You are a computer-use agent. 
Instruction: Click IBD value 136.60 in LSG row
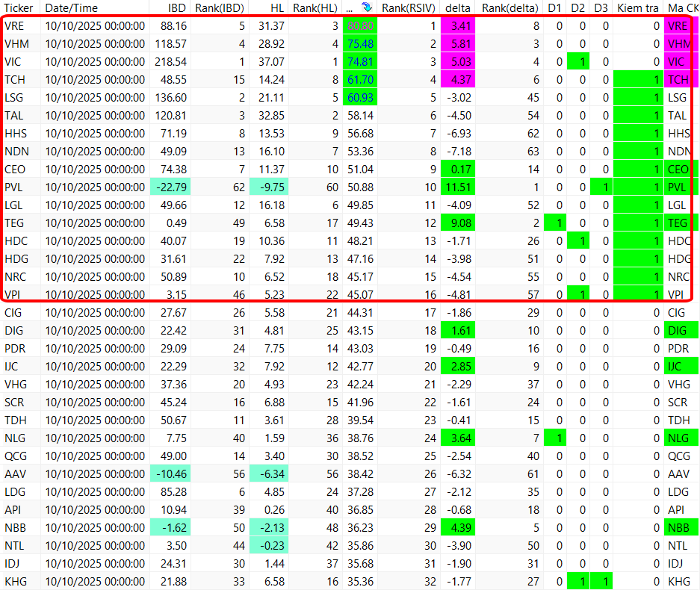click(x=170, y=97)
